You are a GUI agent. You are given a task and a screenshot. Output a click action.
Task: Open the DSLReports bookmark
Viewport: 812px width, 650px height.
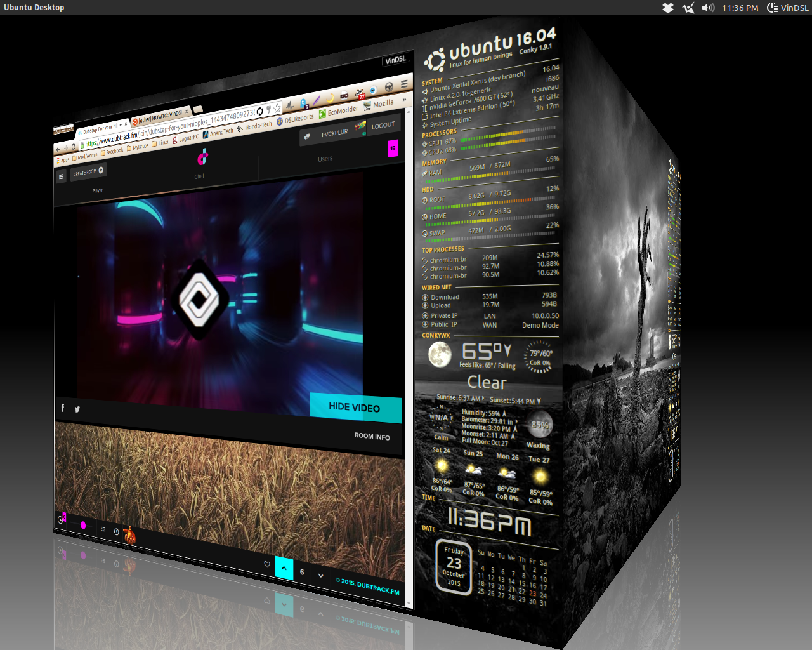point(295,119)
